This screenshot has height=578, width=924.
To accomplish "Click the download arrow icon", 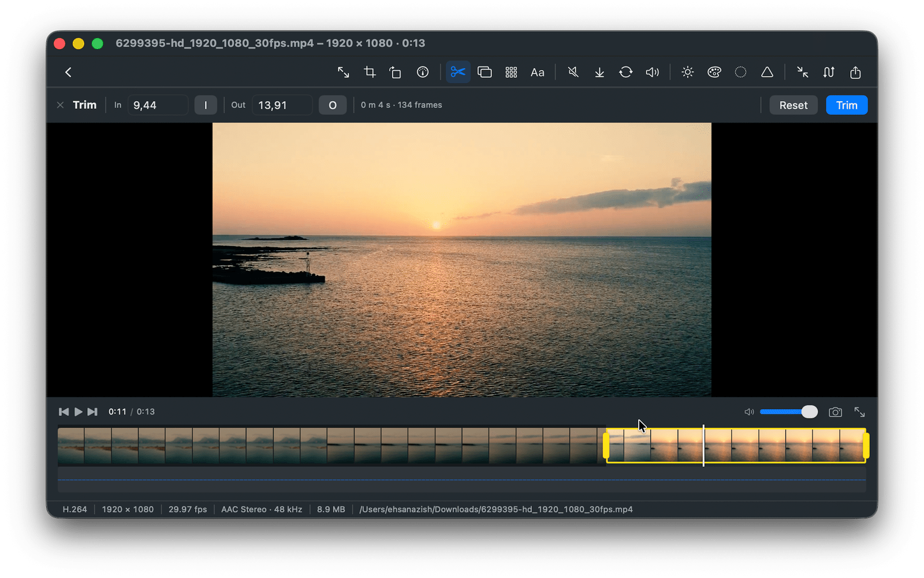I will [599, 72].
